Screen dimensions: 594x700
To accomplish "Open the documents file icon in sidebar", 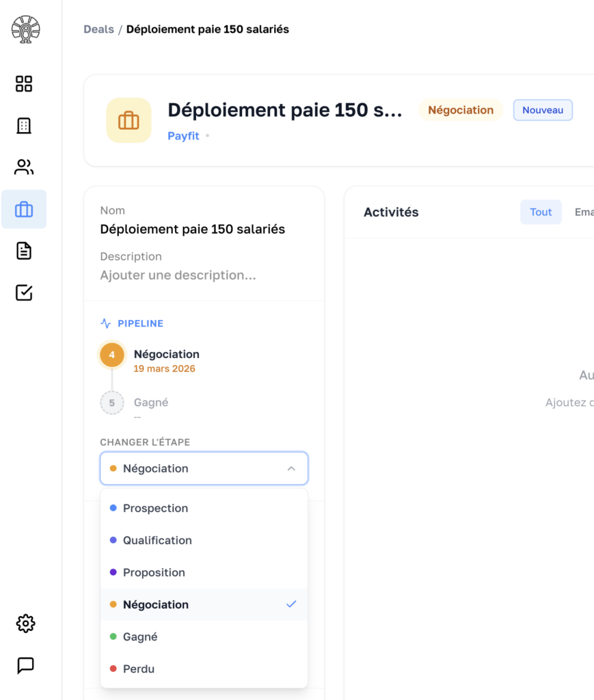I will (24, 251).
